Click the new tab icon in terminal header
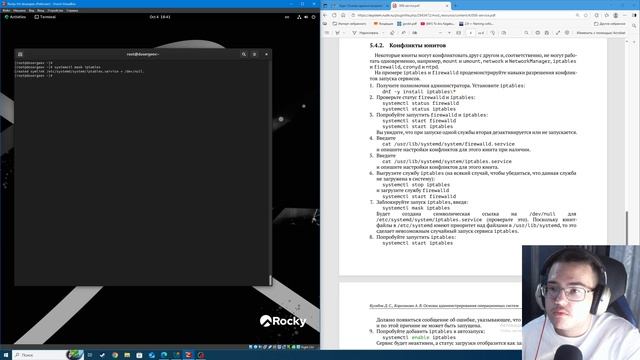 point(20,54)
